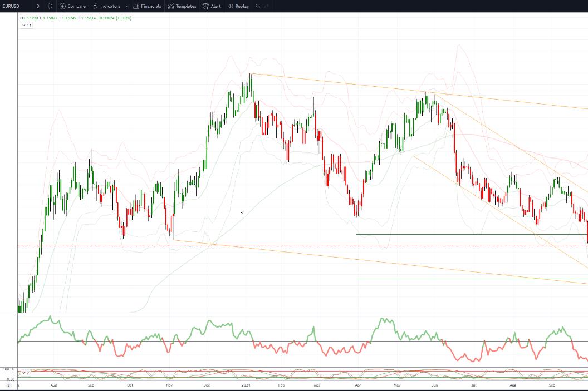The height and width of the screenshot is (391, 588).
Task: Open the timezone button at bottom-left corner
Action: coord(8,385)
